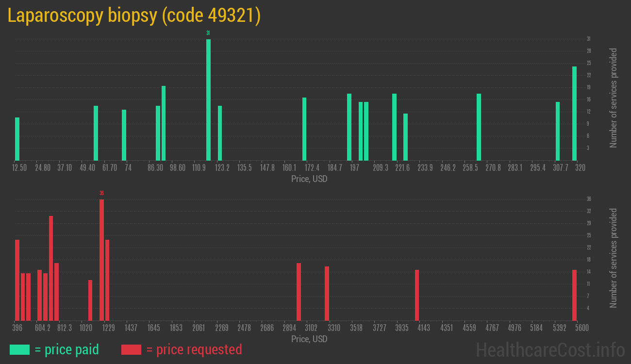
Task: Select the green bar just left of 172.4
Action: click(x=304, y=129)
